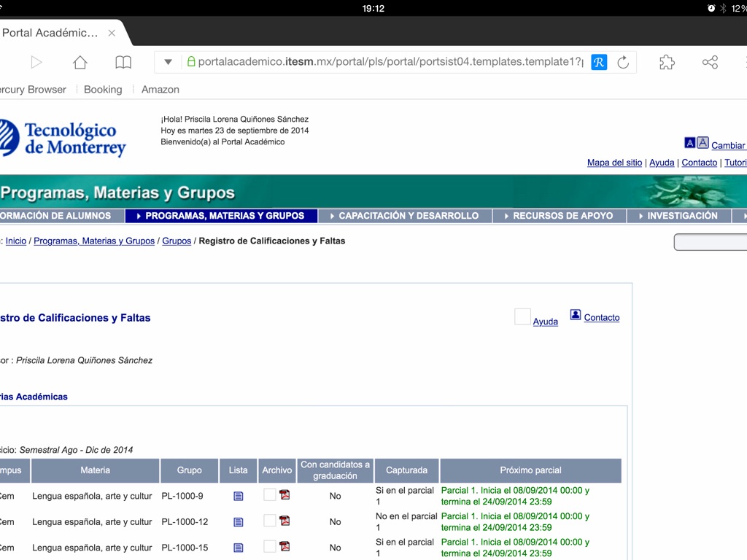Reload the page with the refresh icon
Viewport: 747px width, 560px height.
tap(623, 63)
